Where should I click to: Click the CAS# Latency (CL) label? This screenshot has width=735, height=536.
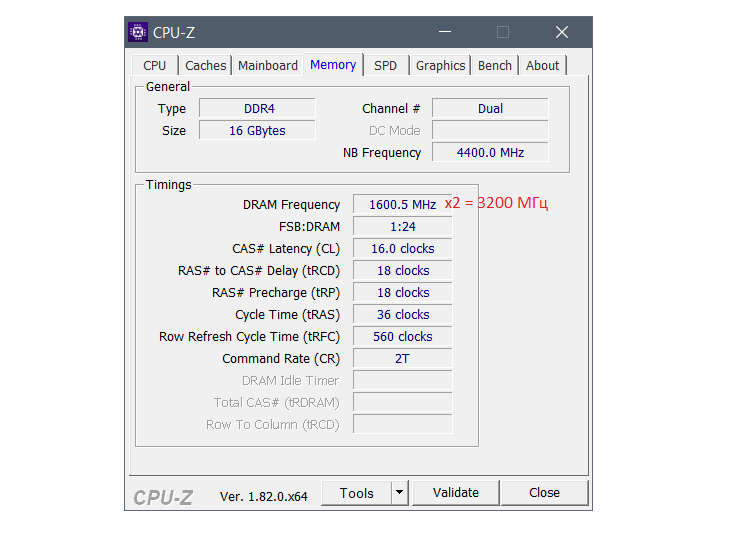(286, 249)
